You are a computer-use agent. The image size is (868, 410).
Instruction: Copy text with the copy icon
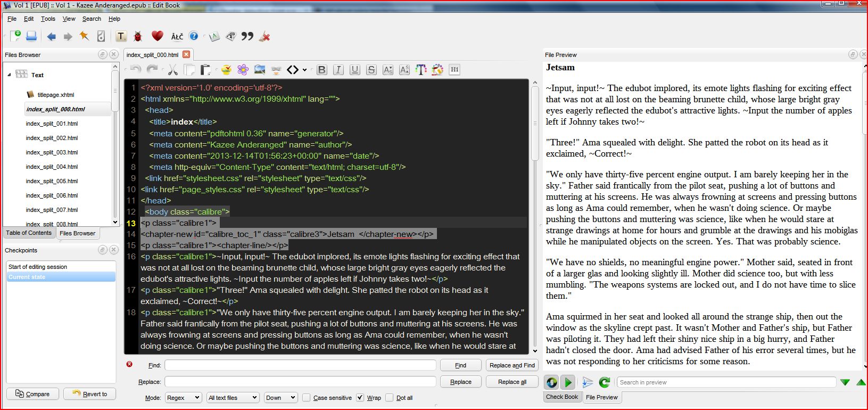pos(189,70)
